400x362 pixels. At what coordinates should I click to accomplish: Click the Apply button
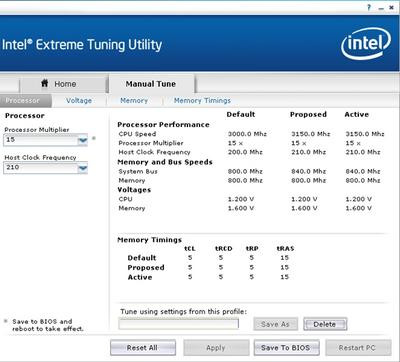[216, 348]
